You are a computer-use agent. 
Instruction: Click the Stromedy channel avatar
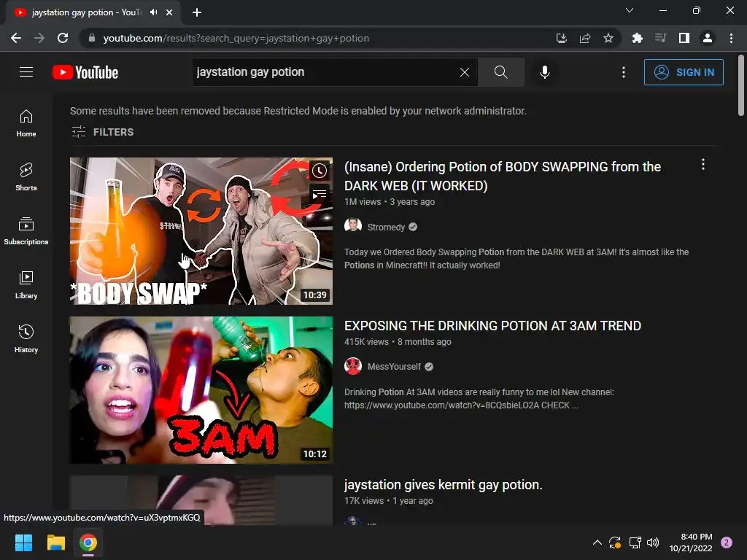(353, 225)
